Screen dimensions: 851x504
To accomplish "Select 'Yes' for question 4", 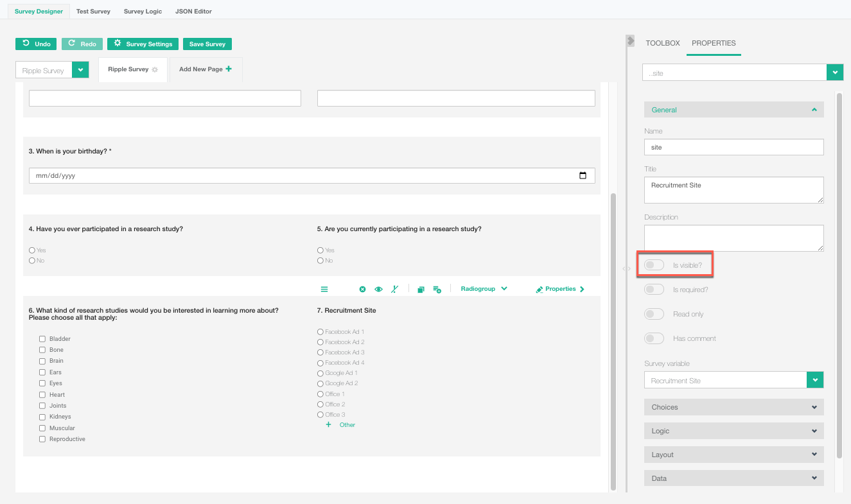I will point(32,250).
